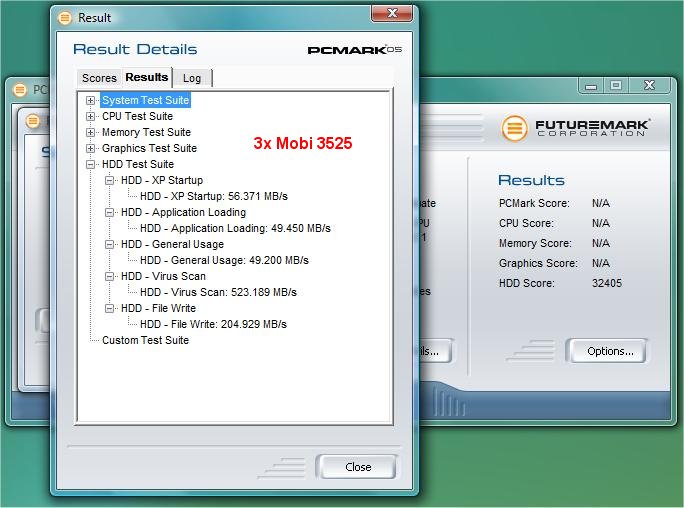Click the Results heading in main window
This screenshot has width=684, height=508.
[x=531, y=180]
